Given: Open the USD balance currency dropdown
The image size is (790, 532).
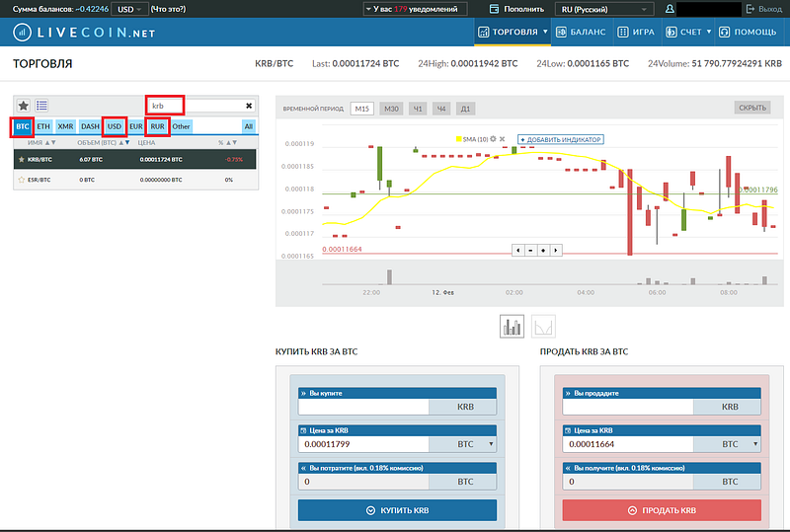Looking at the screenshot, I should [x=129, y=9].
